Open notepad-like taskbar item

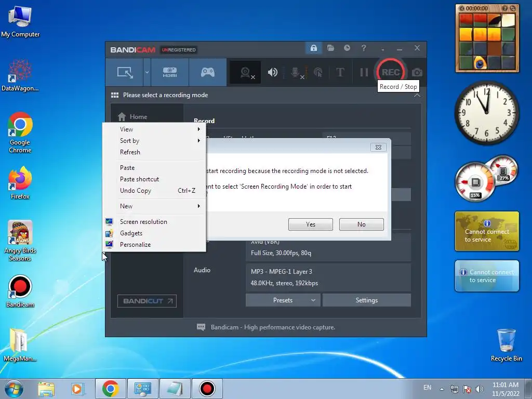[x=175, y=389]
